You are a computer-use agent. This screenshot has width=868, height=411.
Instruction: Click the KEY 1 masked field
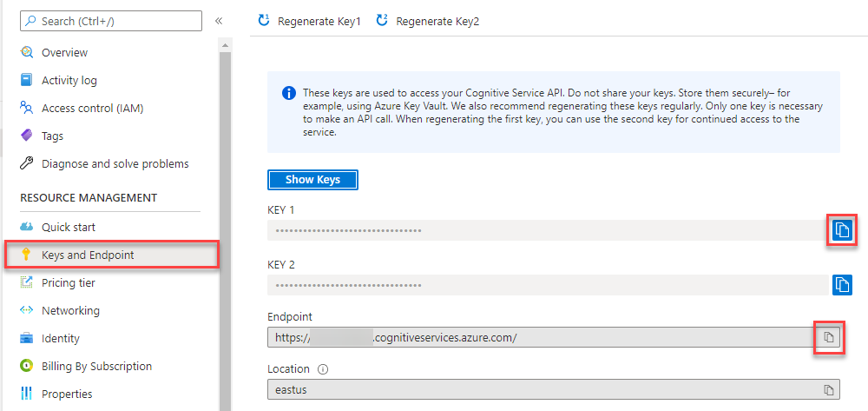548,230
